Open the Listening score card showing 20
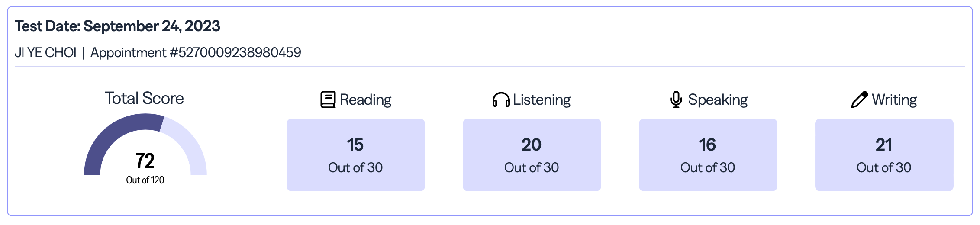The image size is (980, 225). tap(532, 154)
